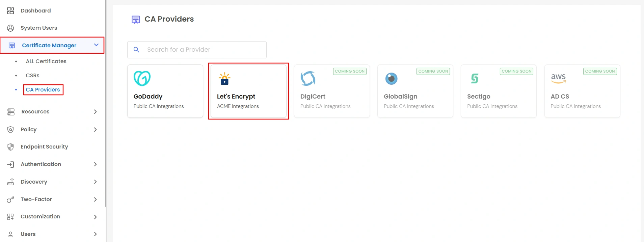
Task: Click the Customization widgets icon
Action: (10, 217)
